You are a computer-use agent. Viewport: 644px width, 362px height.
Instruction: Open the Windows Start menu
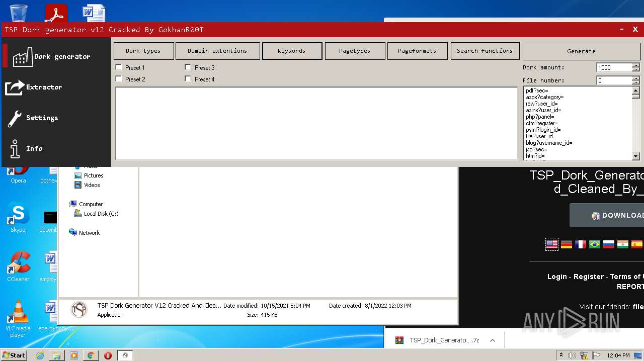pos(14,355)
